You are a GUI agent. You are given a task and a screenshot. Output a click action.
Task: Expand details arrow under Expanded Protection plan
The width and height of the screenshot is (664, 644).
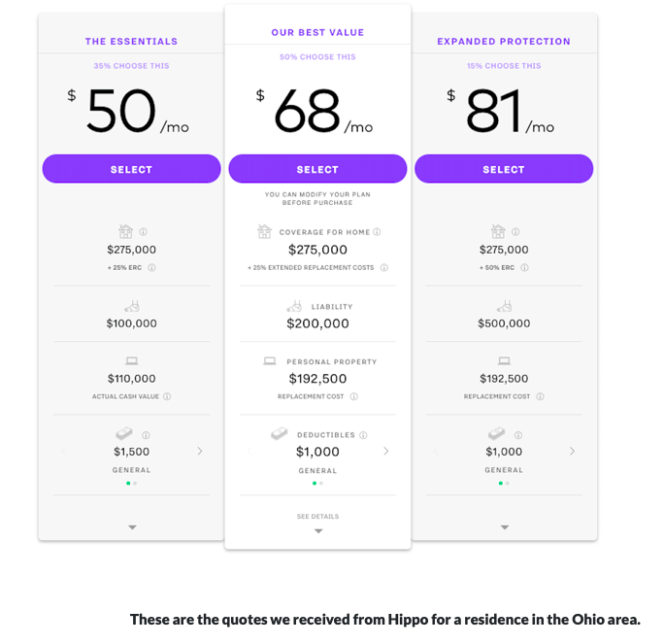pos(505,527)
